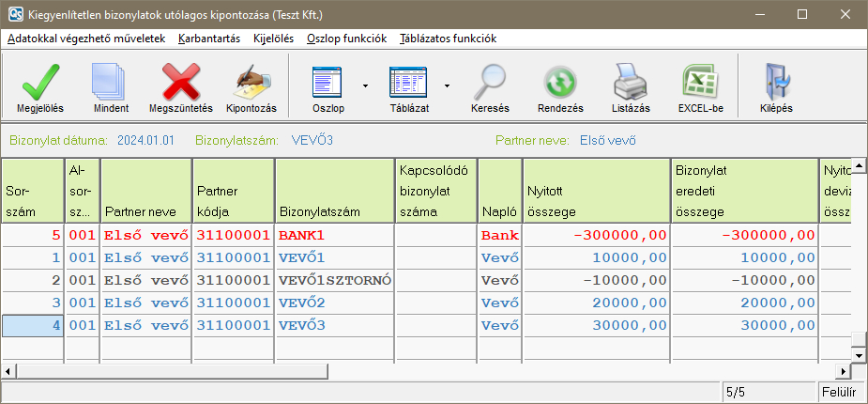Click the Nyitott összege column header
Viewport: 868px width, 404px height.
click(x=595, y=191)
